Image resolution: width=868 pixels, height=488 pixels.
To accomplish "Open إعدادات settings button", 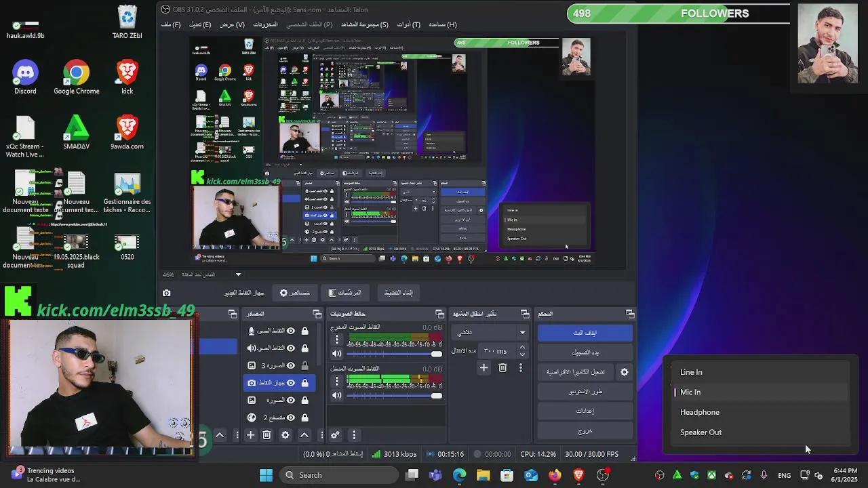I will (x=585, y=411).
